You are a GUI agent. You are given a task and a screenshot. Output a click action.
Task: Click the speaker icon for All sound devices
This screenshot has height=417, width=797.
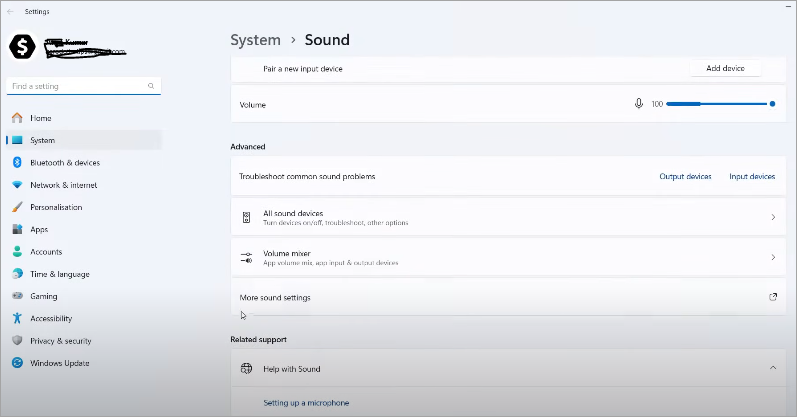pyautogui.click(x=247, y=218)
